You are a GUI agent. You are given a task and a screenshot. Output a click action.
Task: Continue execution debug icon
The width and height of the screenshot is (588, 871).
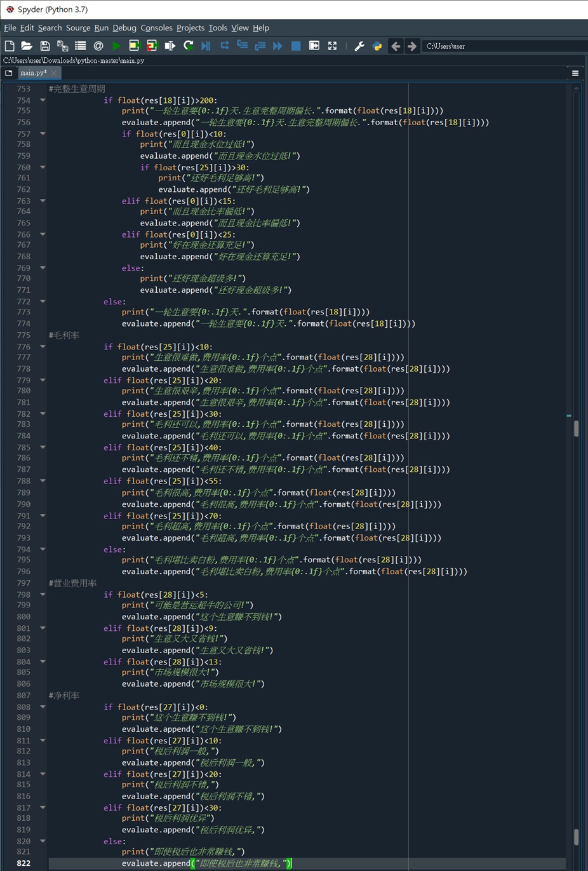(277, 46)
